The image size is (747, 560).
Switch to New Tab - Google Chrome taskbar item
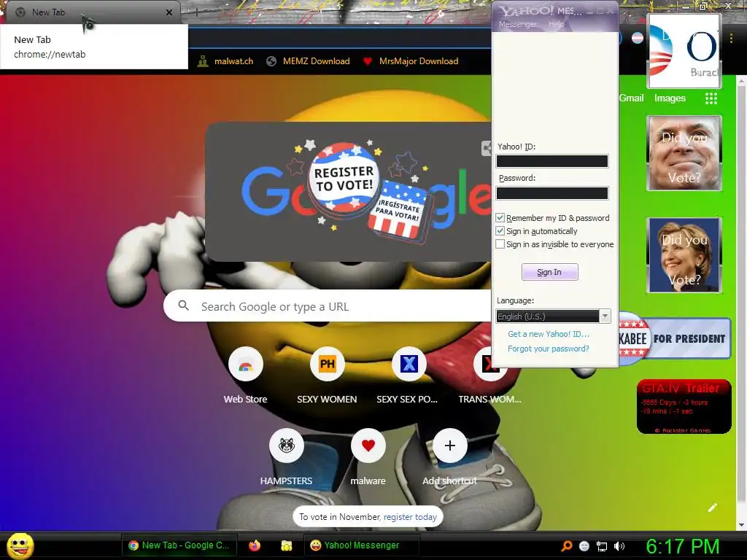pyautogui.click(x=179, y=545)
